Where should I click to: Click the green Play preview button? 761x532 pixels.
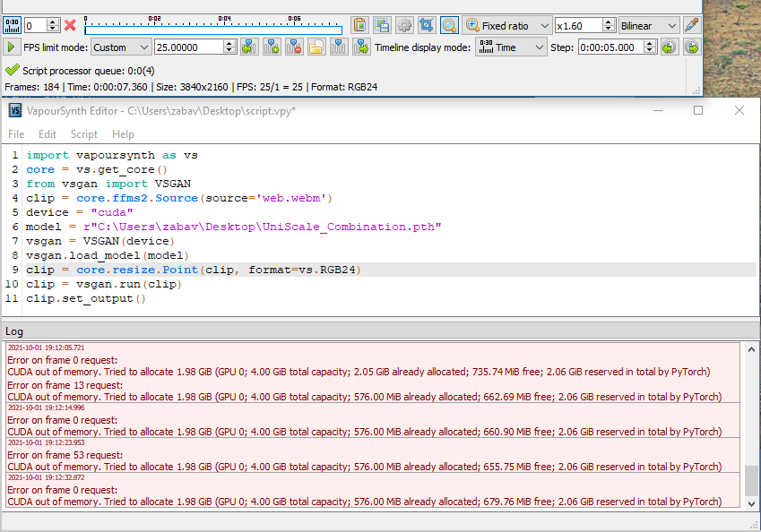[11, 47]
